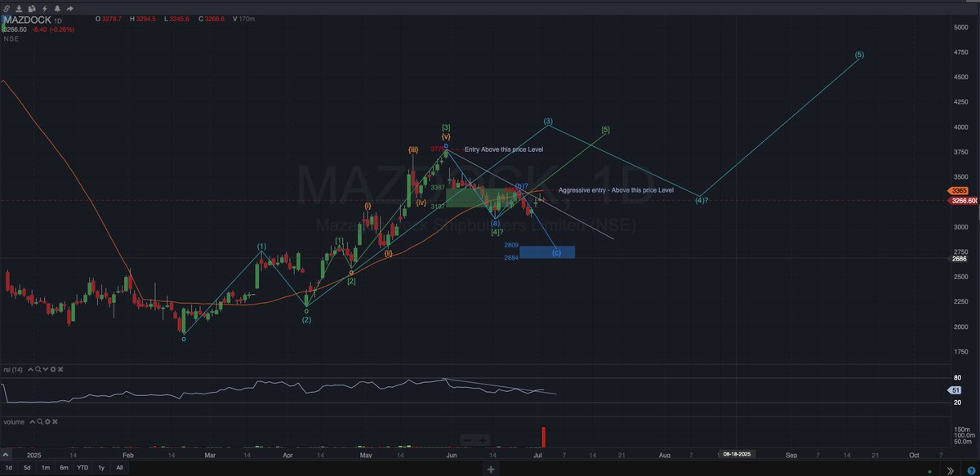Select the All range button

click(x=119, y=468)
